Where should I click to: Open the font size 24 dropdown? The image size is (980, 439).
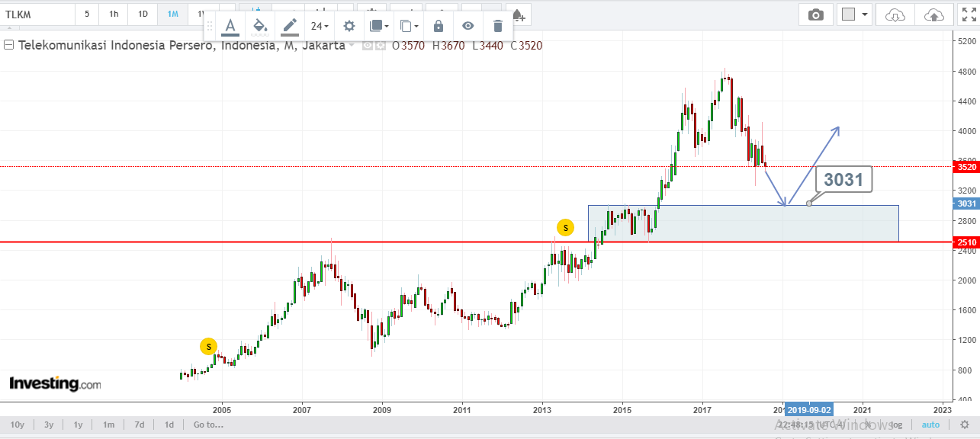pyautogui.click(x=320, y=26)
